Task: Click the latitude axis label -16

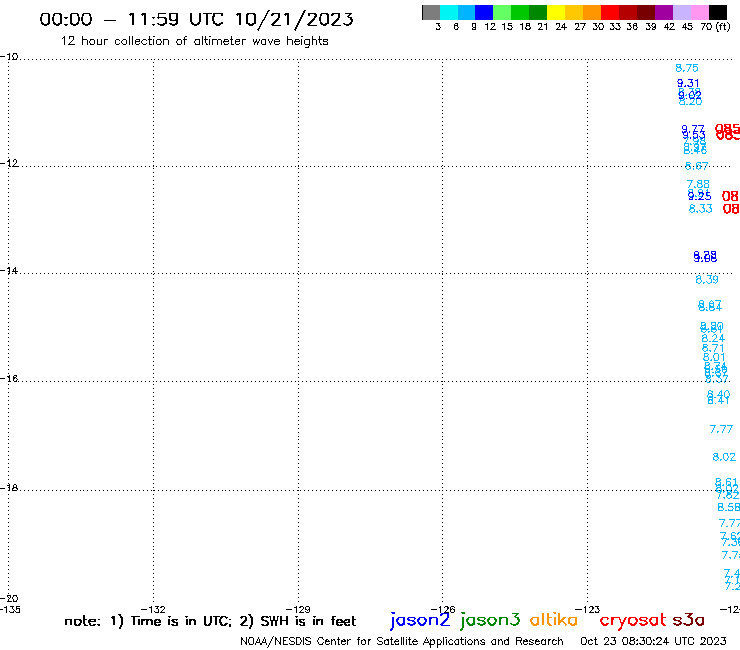Action: point(9,379)
